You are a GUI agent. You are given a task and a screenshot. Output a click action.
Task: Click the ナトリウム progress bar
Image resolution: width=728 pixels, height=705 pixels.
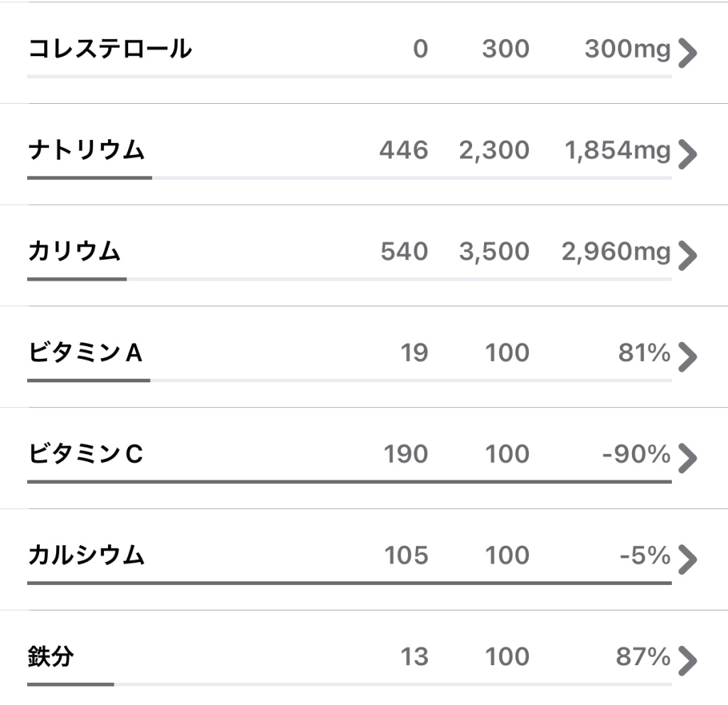coord(348,178)
